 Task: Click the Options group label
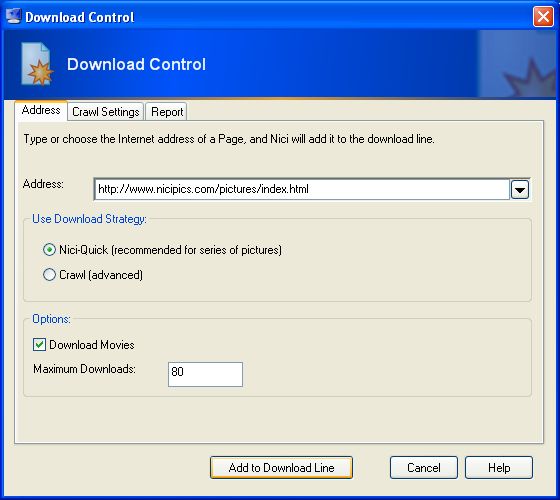[51, 319]
